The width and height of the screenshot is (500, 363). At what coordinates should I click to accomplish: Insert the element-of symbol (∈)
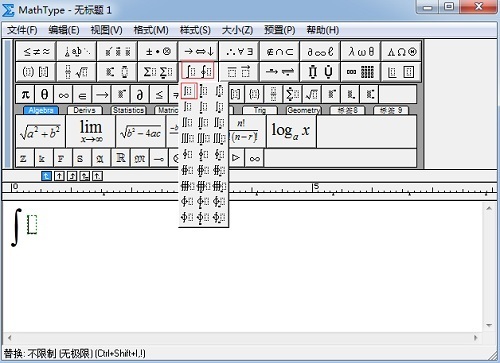click(82, 95)
